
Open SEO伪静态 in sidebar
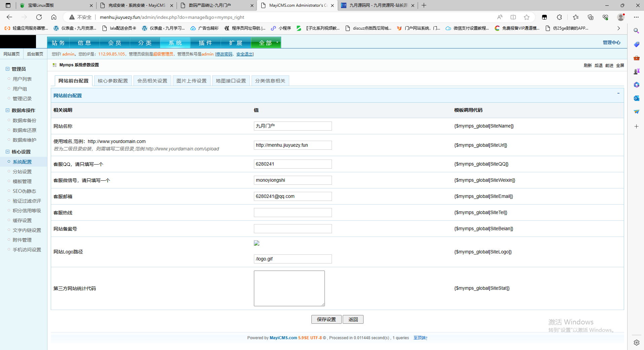(x=24, y=191)
